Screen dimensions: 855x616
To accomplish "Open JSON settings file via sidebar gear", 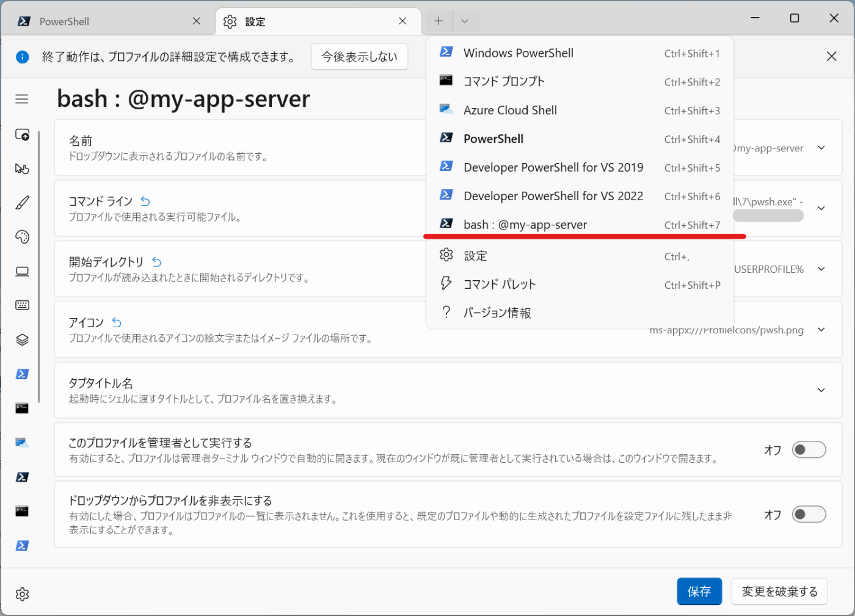I will coord(22,594).
